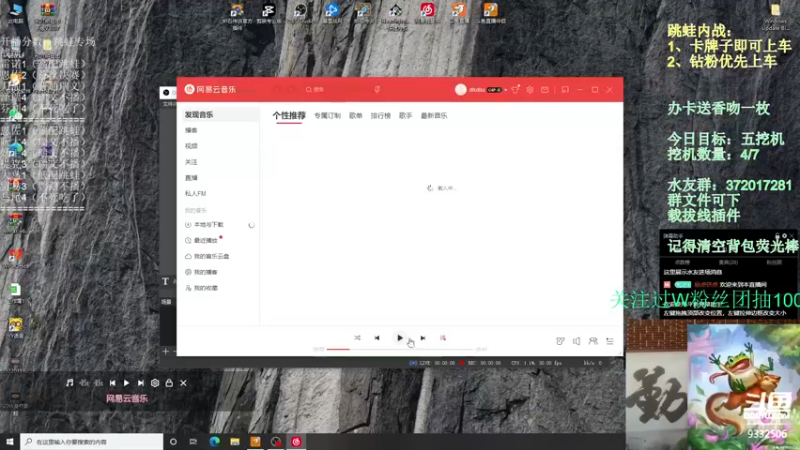800x450 pixels.
Task: Switch to the 排行榜 tab
Action: [381, 116]
